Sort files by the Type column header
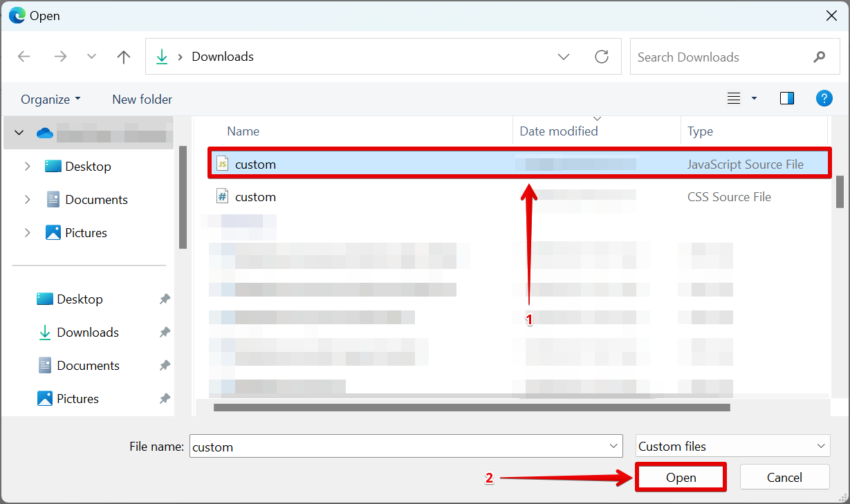 coord(699,131)
